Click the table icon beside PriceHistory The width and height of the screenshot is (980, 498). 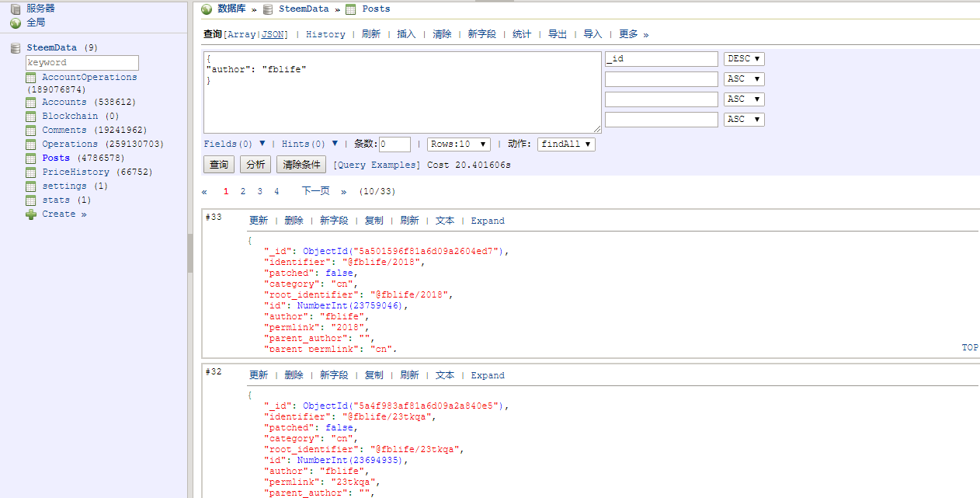coord(31,172)
